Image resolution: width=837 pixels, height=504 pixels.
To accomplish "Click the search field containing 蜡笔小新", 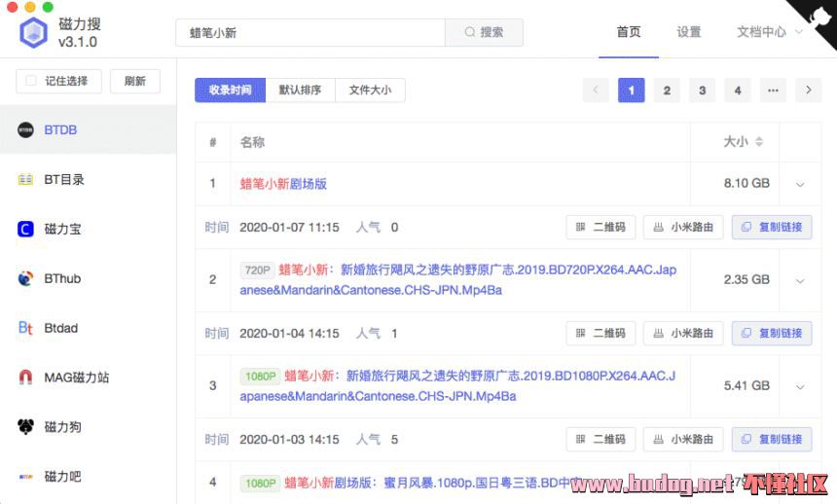I will pyautogui.click(x=309, y=32).
